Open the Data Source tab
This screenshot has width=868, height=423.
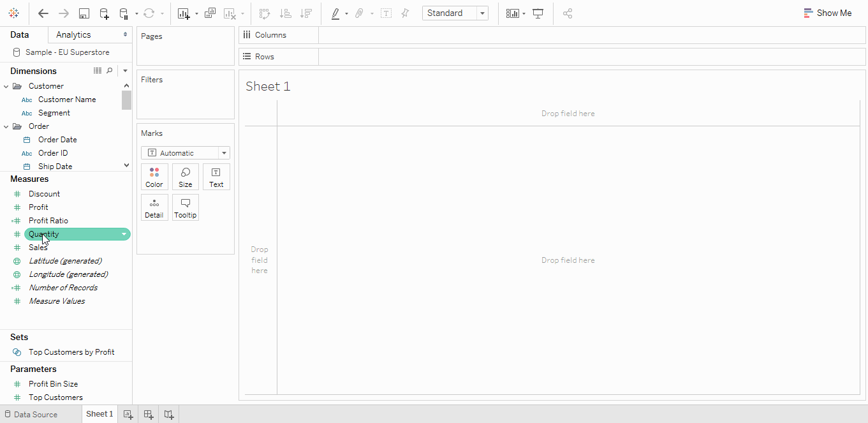pyautogui.click(x=31, y=414)
